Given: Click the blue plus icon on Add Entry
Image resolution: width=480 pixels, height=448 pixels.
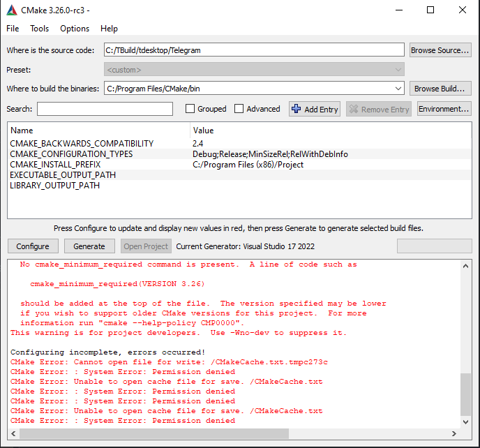Looking at the screenshot, I should 296,109.
